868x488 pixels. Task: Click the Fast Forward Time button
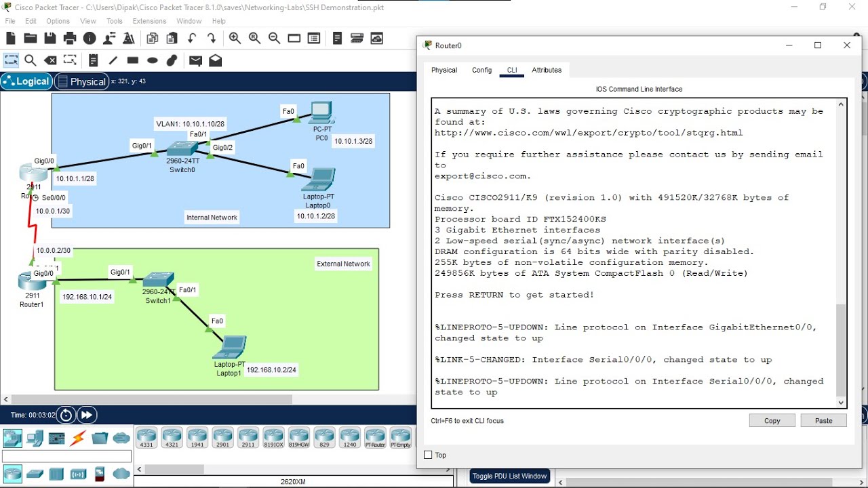pyautogui.click(x=87, y=415)
